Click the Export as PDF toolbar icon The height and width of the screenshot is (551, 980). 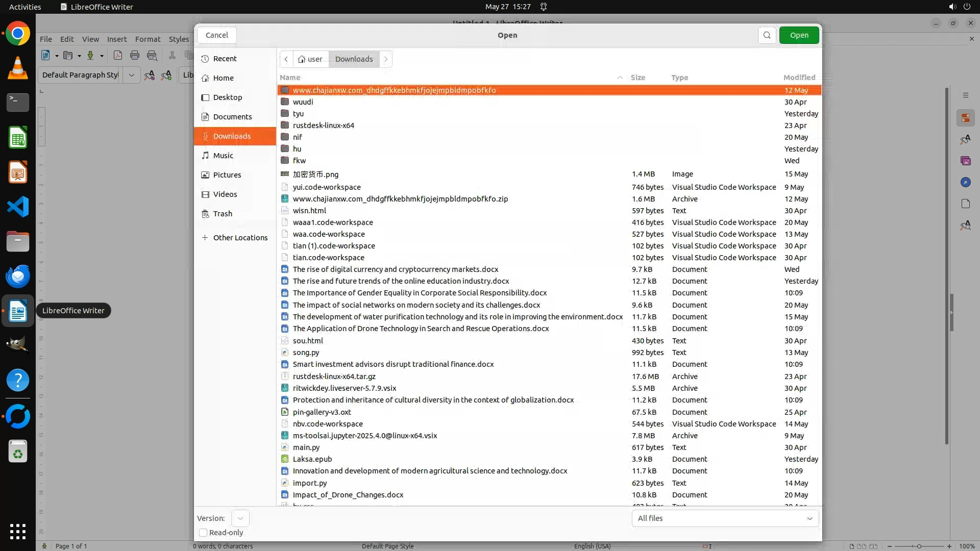[118, 56]
